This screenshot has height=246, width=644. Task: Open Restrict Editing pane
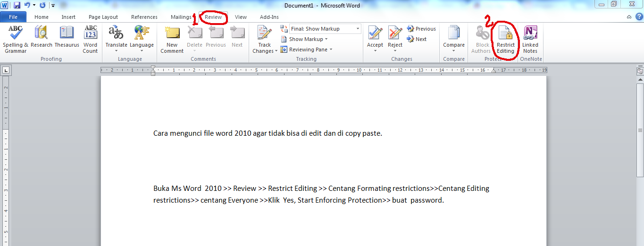coord(505,40)
